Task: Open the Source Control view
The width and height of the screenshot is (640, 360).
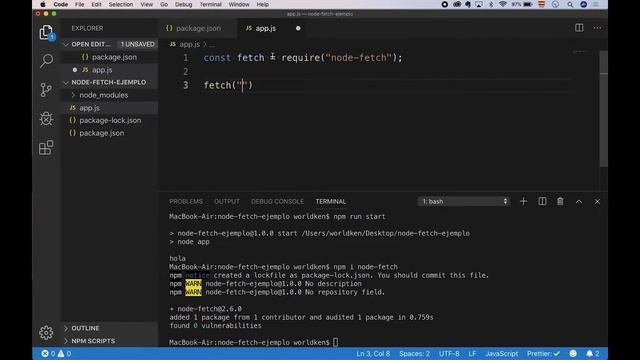Action: 46,90
